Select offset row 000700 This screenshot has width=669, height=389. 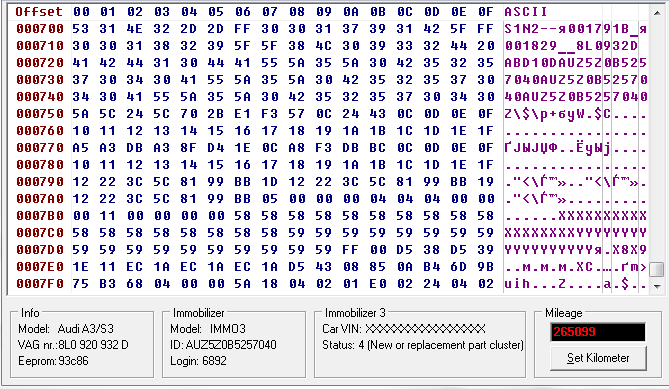point(40,29)
